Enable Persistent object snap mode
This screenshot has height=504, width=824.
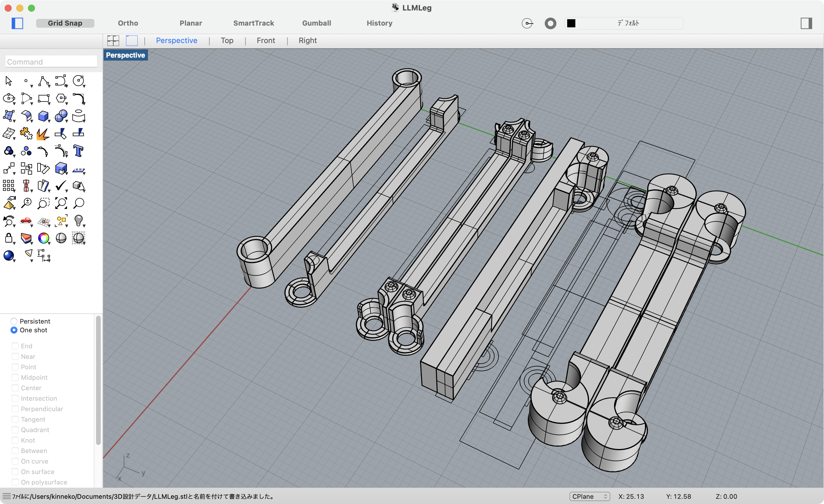coord(14,321)
